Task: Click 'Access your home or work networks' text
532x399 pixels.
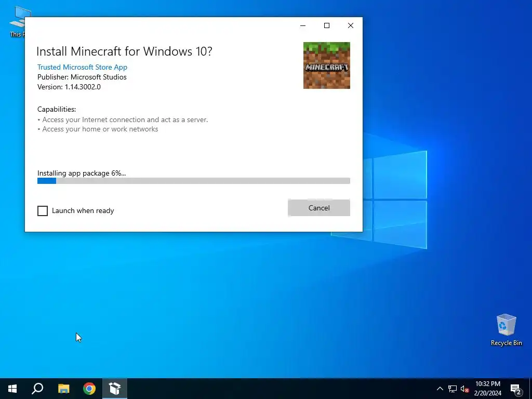Action: [x=100, y=129]
